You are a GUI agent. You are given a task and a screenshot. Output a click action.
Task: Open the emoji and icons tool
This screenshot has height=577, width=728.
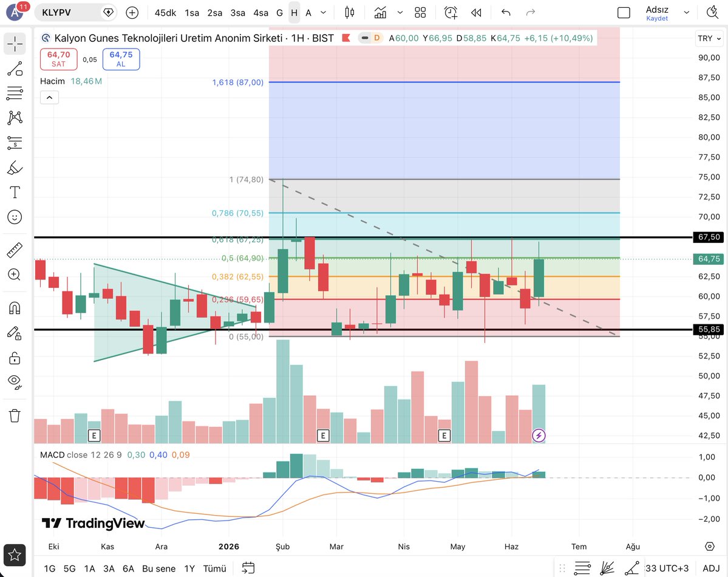[x=15, y=217]
